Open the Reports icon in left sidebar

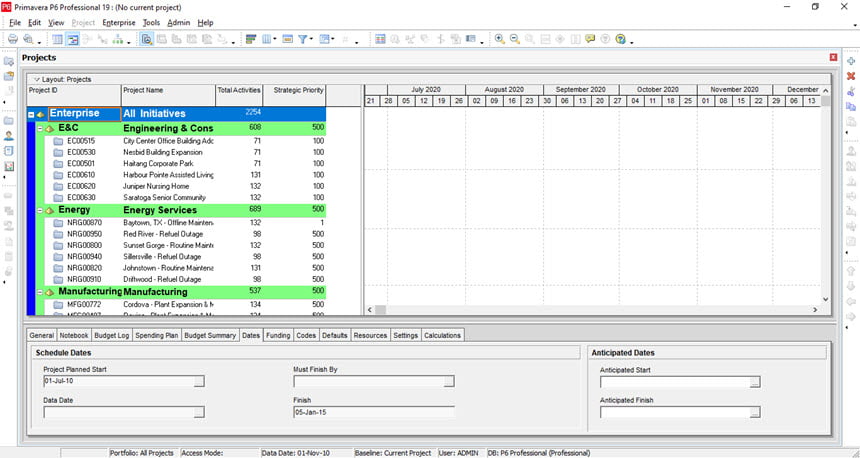8,151
